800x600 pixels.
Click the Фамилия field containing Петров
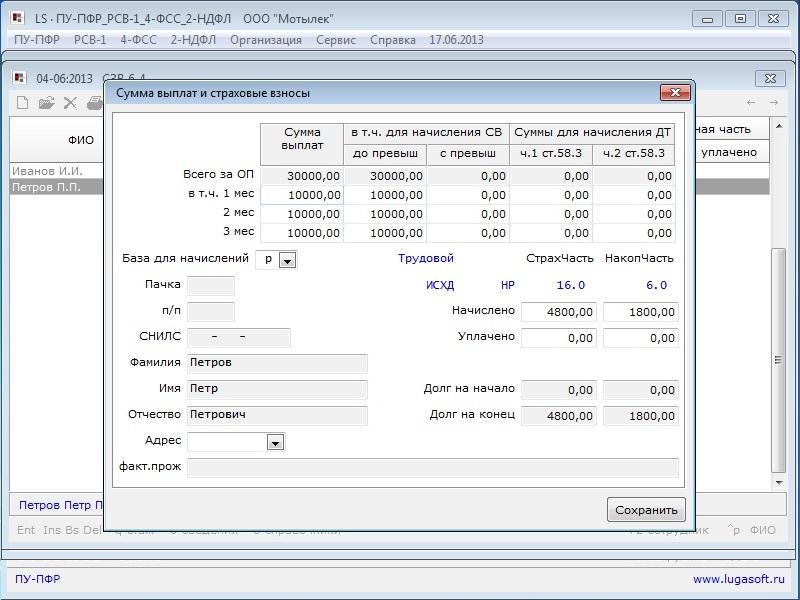(277, 363)
